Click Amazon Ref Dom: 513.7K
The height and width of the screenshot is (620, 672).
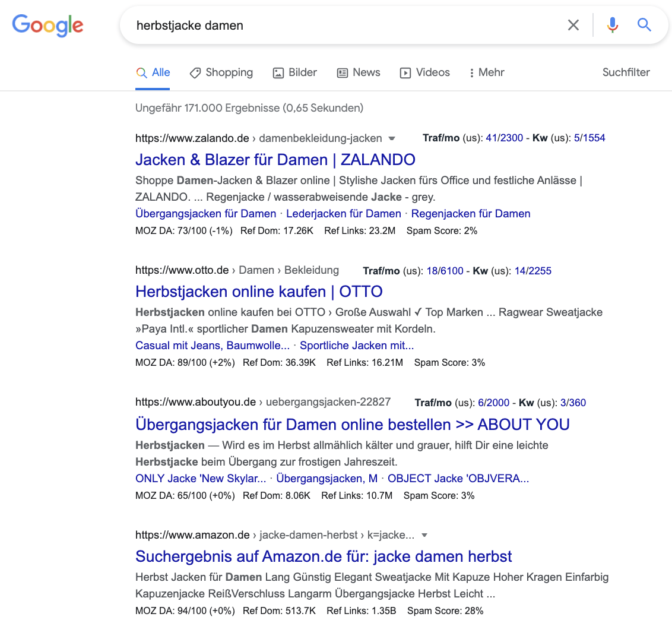(x=280, y=611)
